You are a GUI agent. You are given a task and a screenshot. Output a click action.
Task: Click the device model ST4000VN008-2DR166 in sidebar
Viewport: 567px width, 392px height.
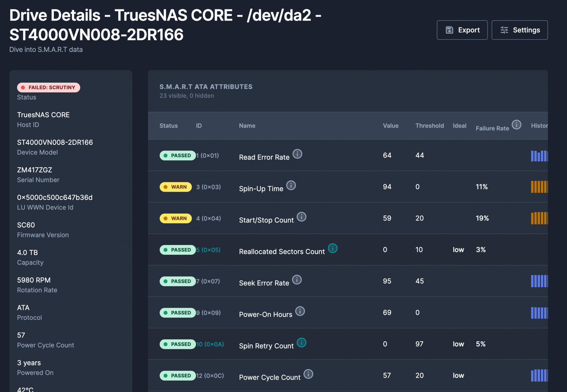point(55,142)
